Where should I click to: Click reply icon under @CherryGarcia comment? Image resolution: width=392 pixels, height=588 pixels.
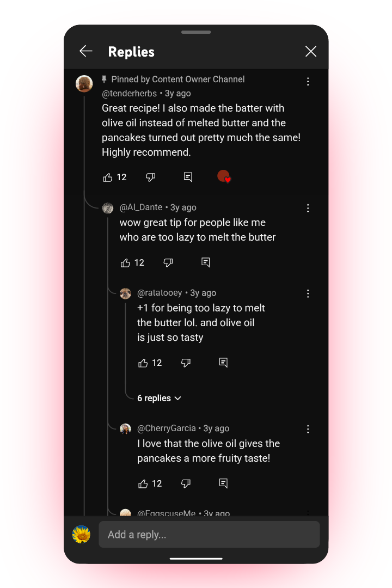click(223, 483)
